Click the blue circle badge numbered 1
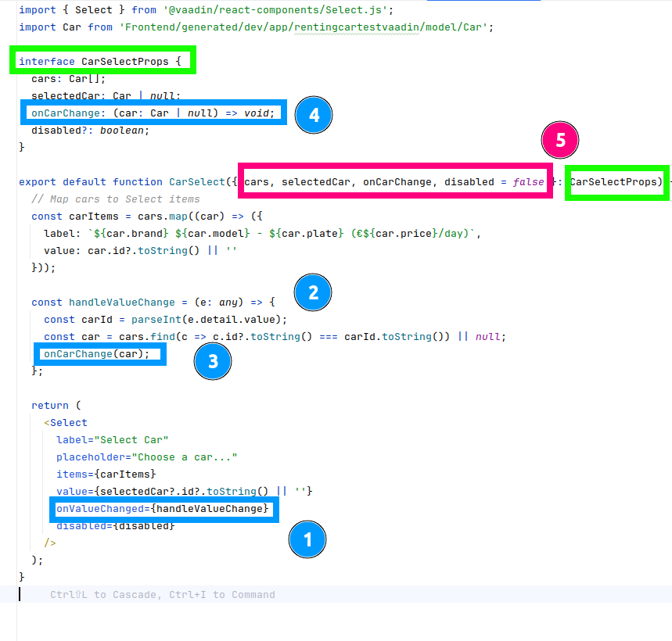Viewport: 672px width, 641px height. (307, 539)
